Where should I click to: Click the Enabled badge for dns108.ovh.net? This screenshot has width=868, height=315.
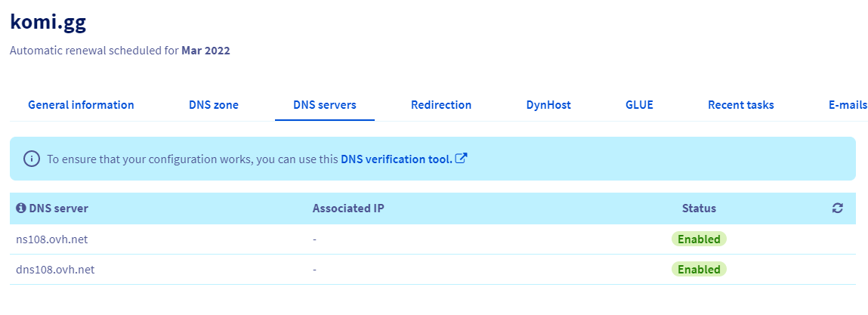tap(699, 269)
